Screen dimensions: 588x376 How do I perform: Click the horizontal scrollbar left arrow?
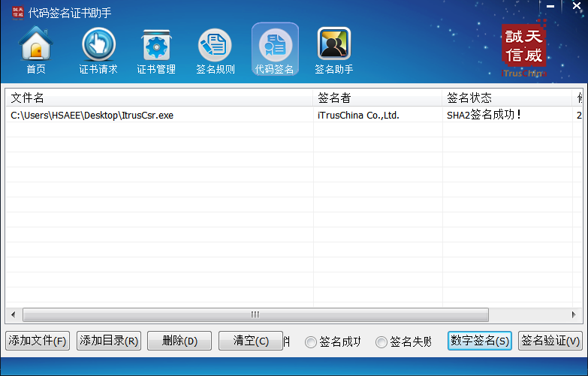click(x=14, y=315)
